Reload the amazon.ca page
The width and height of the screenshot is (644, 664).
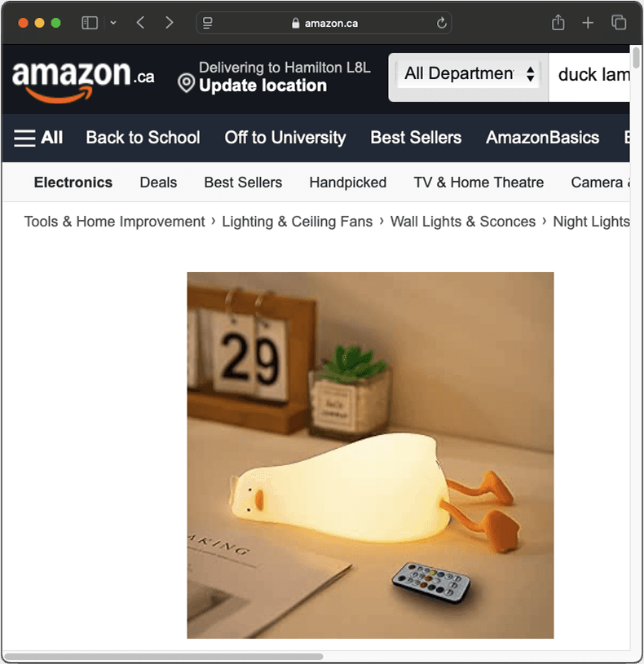tap(442, 23)
